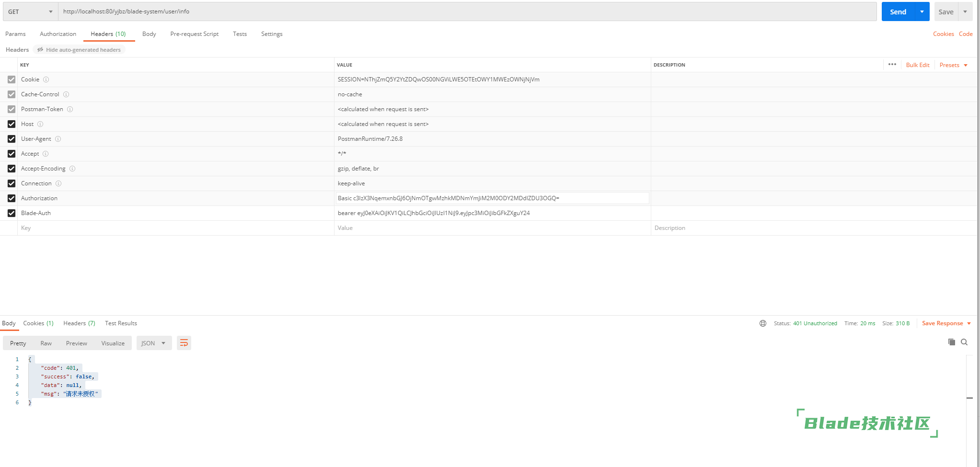
Task: Click the request URL input field
Action: 467,11
